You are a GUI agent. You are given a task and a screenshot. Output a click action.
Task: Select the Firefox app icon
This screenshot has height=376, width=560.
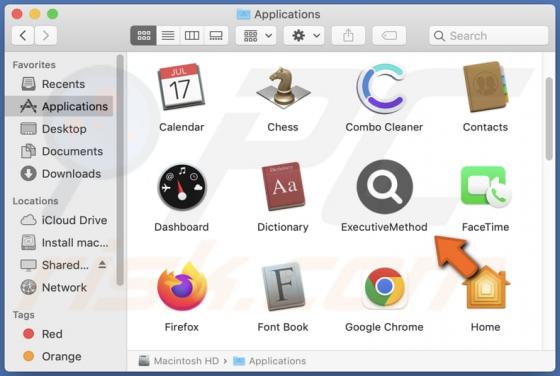(x=182, y=286)
